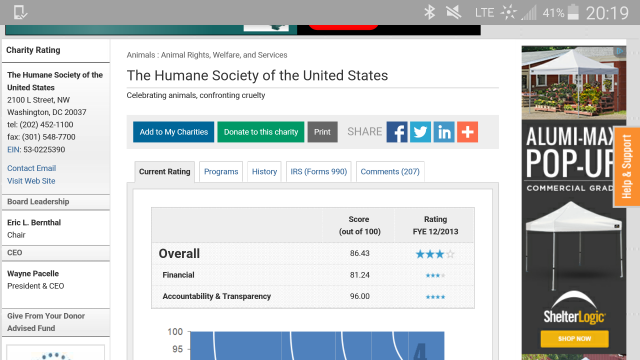Share on LinkedIn icon
The width and height of the screenshot is (640, 360).
444,132
